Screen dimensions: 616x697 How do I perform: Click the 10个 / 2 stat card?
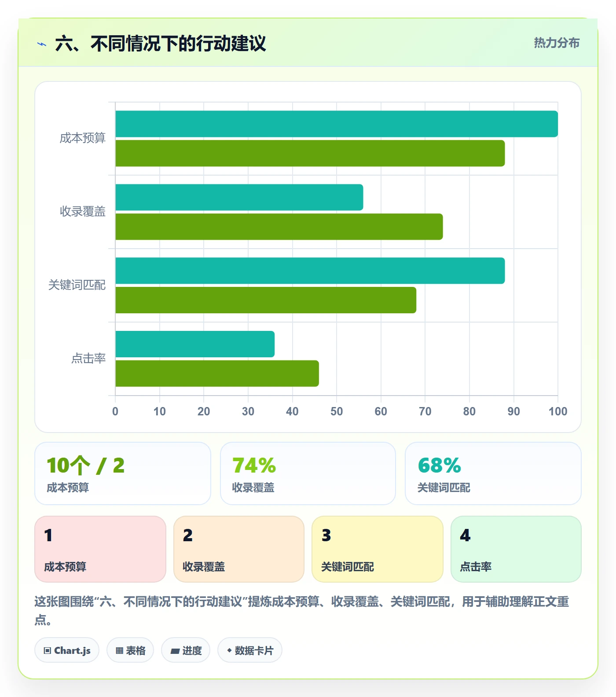point(123,473)
